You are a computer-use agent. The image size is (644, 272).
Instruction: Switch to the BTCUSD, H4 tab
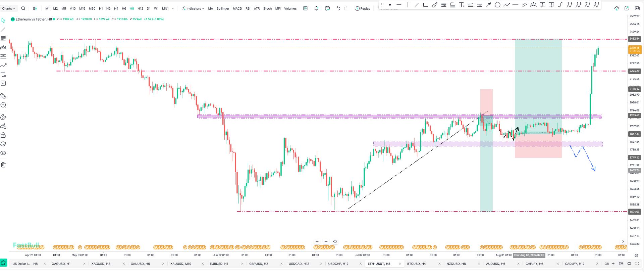[x=416, y=264]
